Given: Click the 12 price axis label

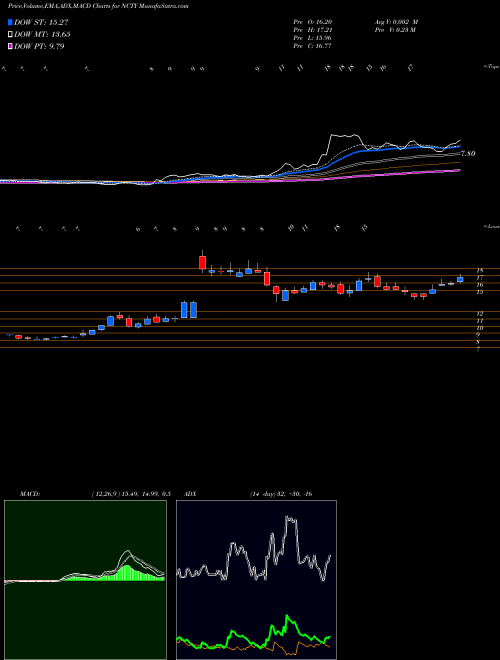Looking at the screenshot, I should pos(479,314).
